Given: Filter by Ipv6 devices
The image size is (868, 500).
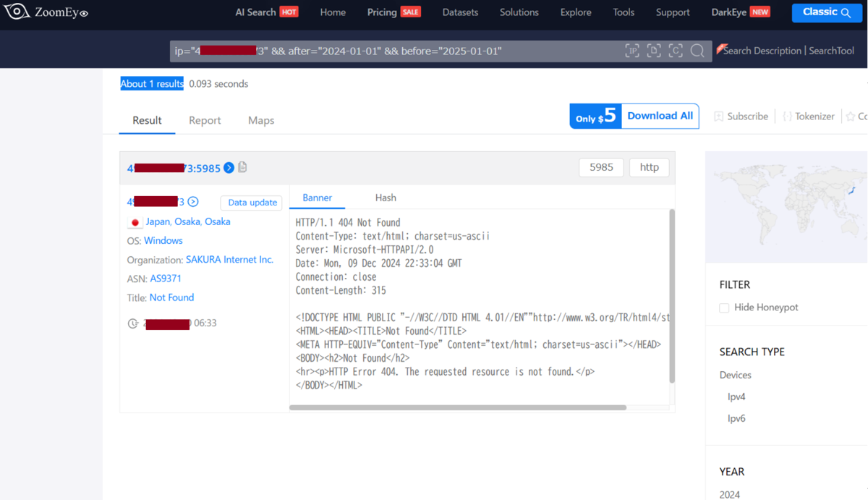Looking at the screenshot, I should coord(736,419).
